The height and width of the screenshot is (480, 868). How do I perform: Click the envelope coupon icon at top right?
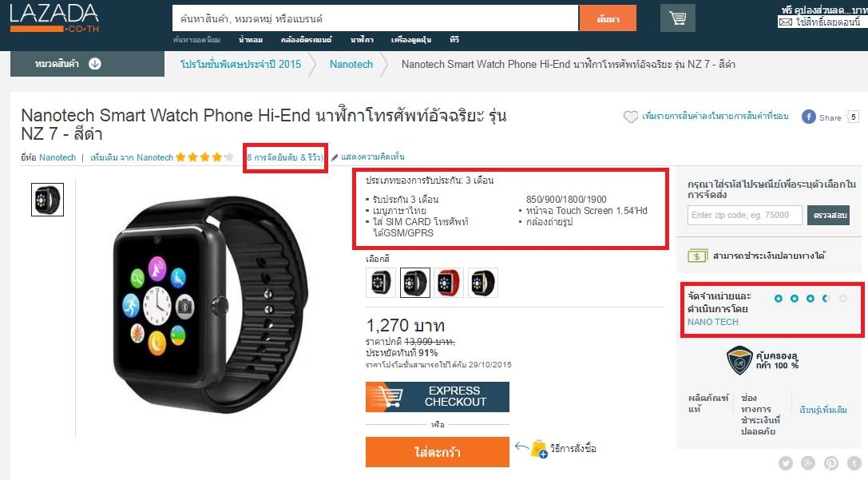(x=785, y=22)
